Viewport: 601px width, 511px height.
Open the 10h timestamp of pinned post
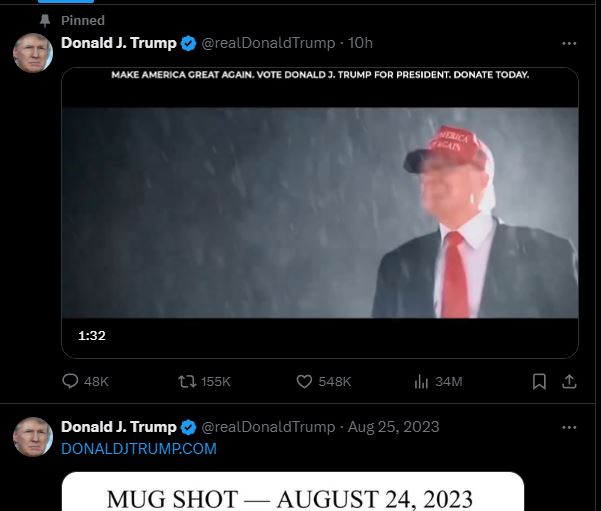pos(360,43)
